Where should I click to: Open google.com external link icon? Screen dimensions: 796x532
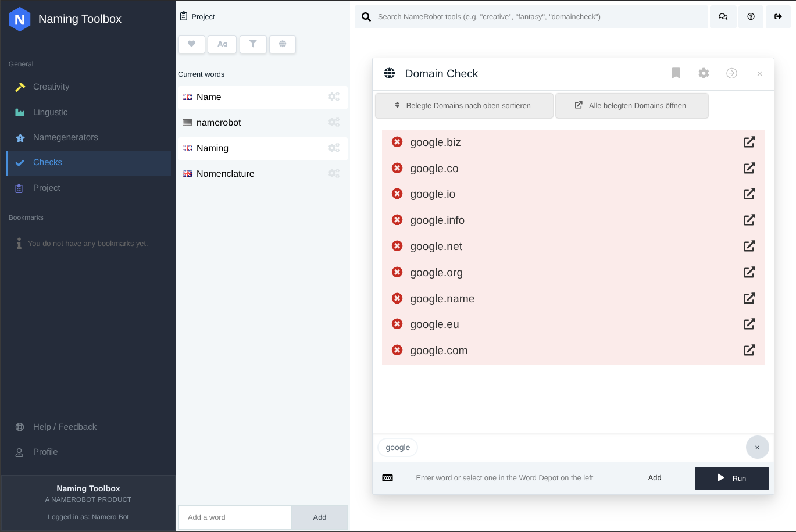(749, 350)
